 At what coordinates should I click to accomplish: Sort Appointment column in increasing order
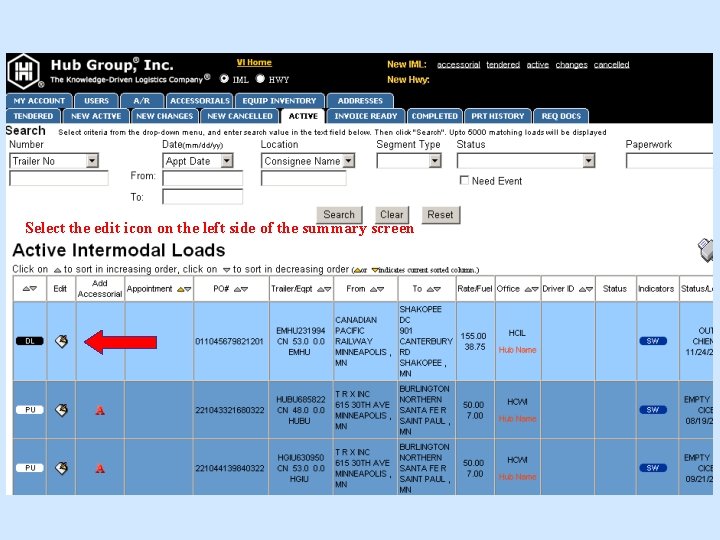pos(180,289)
